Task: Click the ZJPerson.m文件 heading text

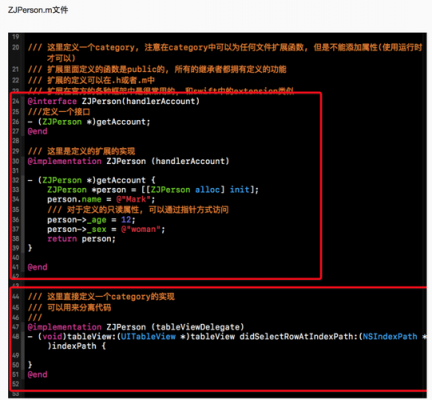Action: (38, 10)
